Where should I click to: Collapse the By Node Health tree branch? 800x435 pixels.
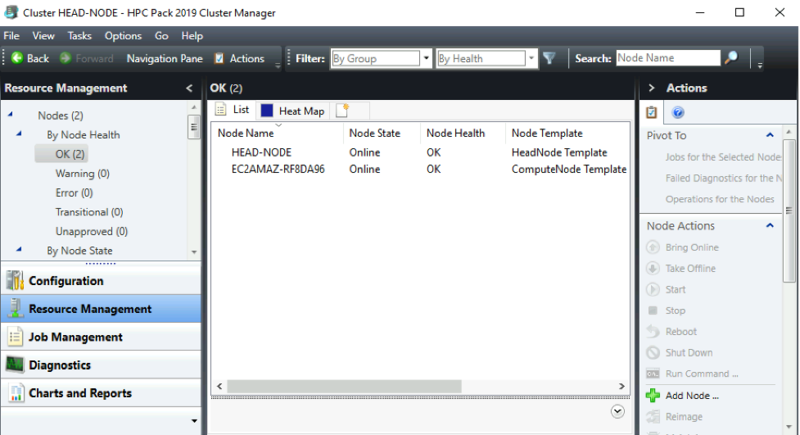[19, 134]
